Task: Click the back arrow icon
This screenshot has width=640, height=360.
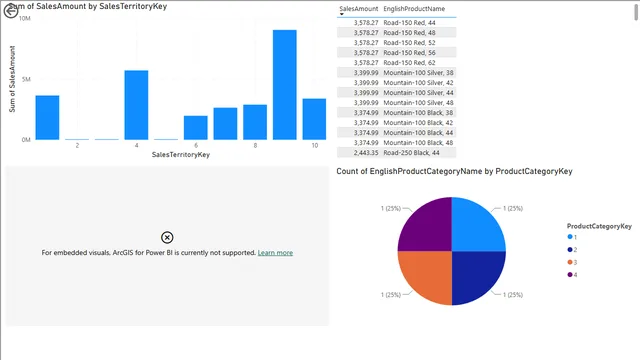Action: click(x=11, y=11)
